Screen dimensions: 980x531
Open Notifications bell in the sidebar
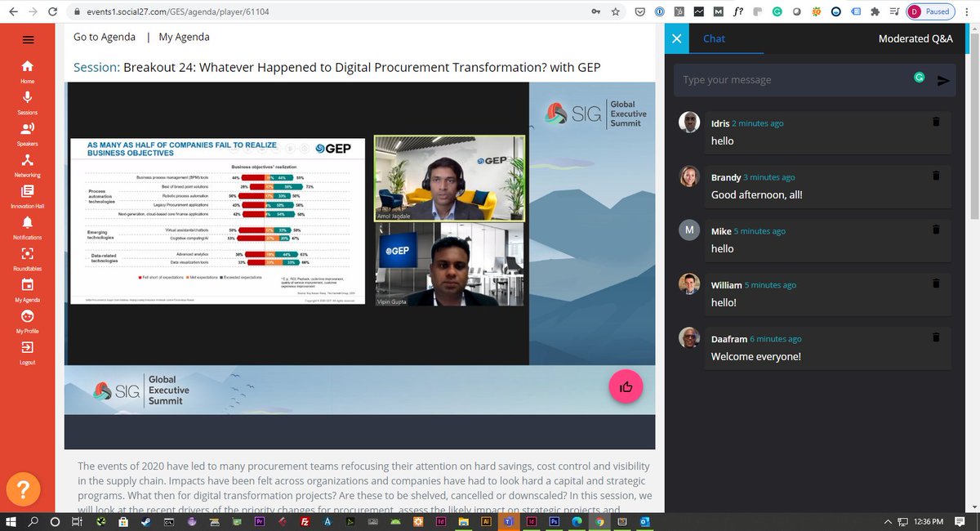(x=28, y=227)
